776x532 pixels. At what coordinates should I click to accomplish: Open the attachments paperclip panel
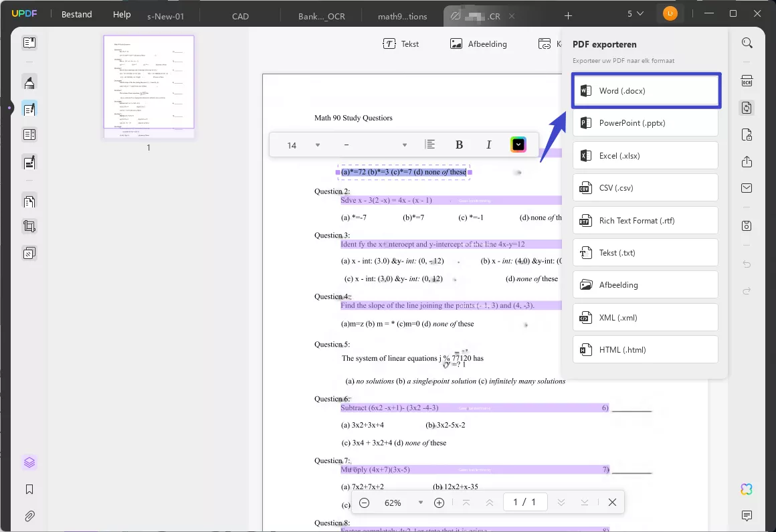29,515
